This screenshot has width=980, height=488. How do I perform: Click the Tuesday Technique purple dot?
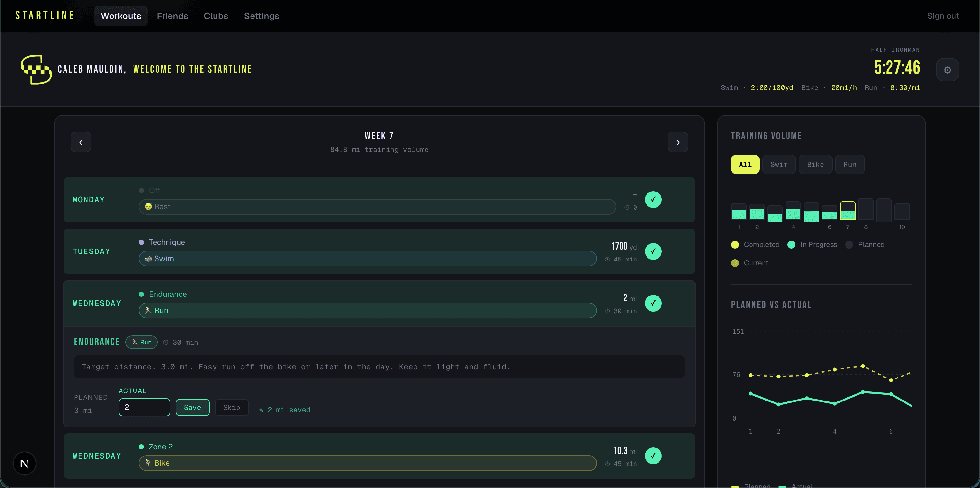click(x=141, y=243)
